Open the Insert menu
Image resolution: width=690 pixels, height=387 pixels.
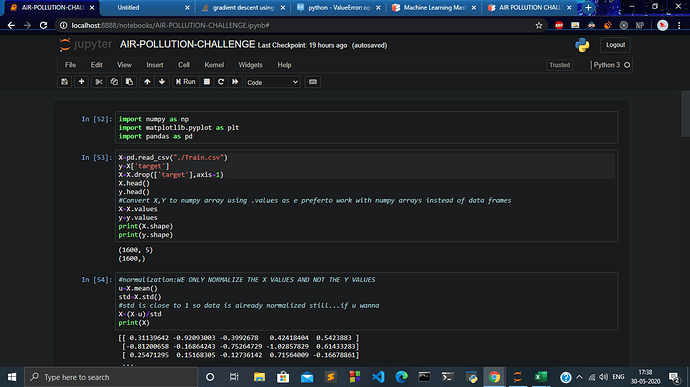coord(155,65)
